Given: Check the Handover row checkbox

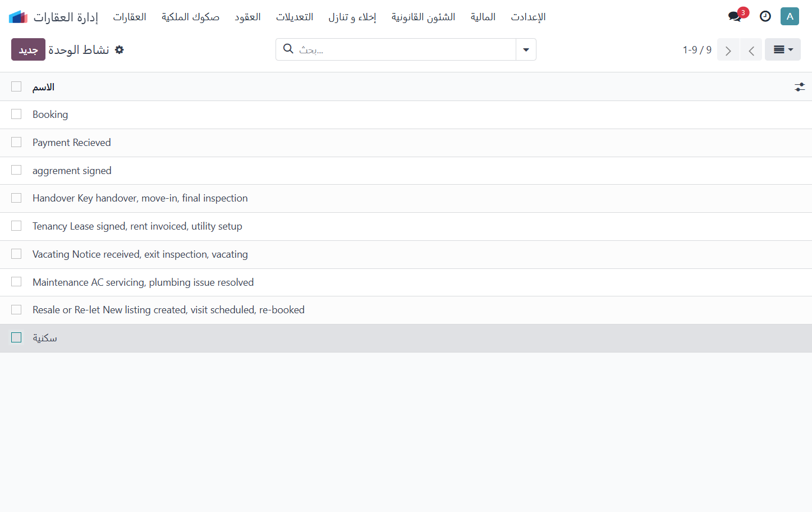Looking at the screenshot, I should [16, 198].
